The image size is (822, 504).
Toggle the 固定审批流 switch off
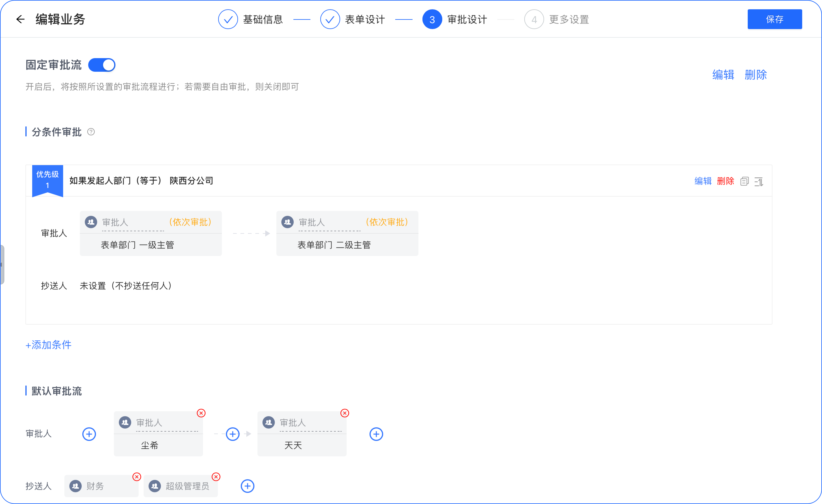102,65
